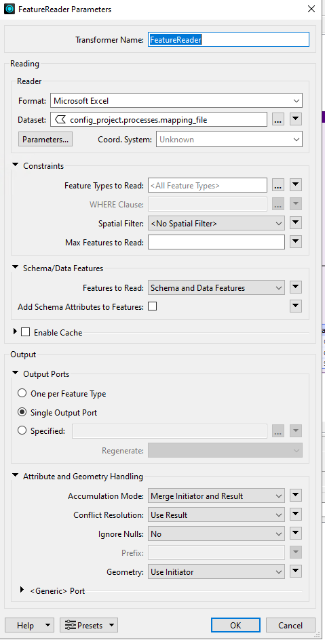Viewport: 325px width, 644px height.
Task: Open the Features to Read dropdown
Action: [216, 288]
